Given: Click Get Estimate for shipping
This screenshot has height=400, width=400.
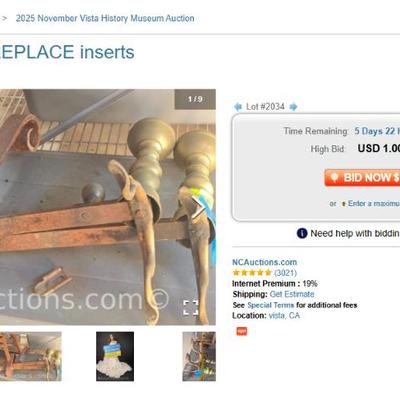Looking at the screenshot, I should (292, 294).
